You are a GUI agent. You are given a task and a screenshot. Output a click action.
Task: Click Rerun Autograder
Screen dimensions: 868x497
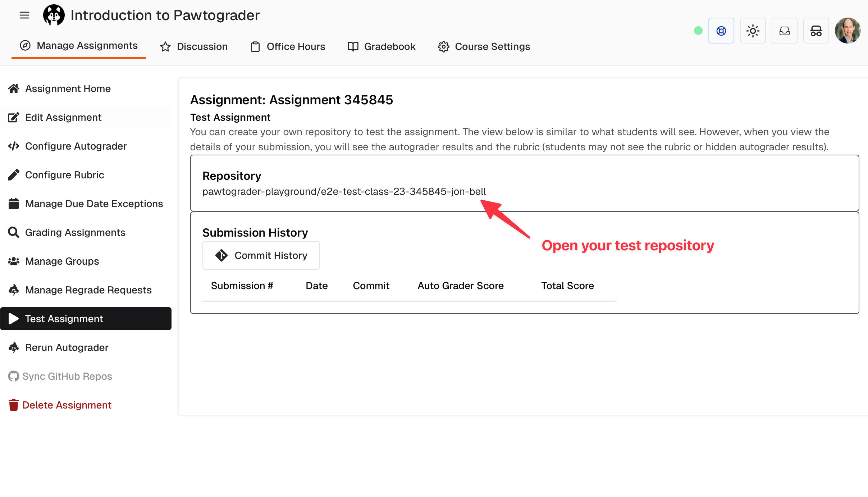[x=67, y=347]
